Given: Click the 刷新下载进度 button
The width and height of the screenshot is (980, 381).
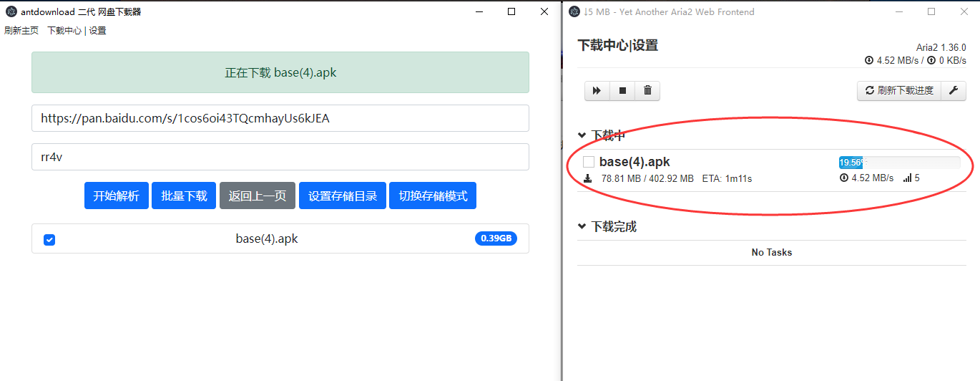Looking at the screenshot, I should [899, 91].
